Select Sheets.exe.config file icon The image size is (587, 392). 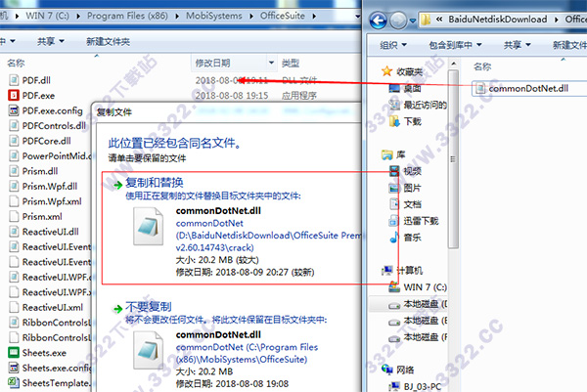tap(14, 369)
